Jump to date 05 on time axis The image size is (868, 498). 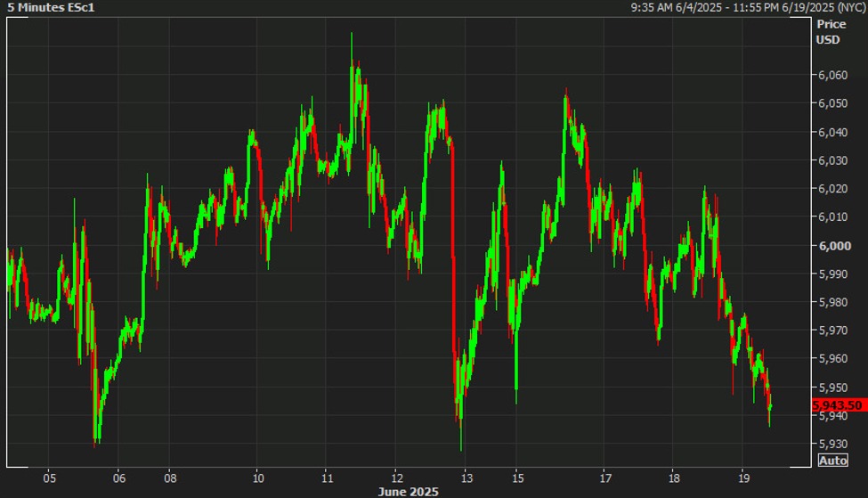click(50, 477)
